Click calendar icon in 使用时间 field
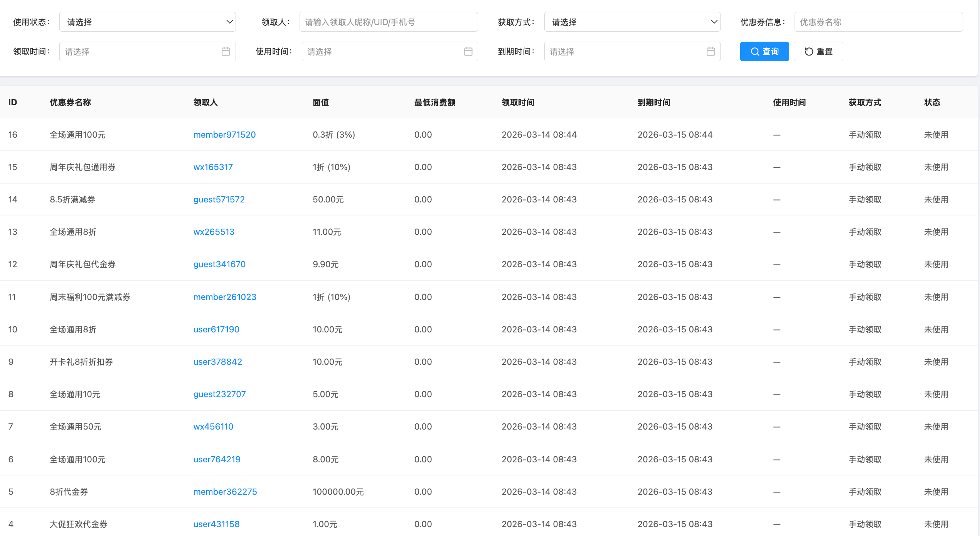The width and height of the screenshot is (980, 536). click(x=468, y=51)
